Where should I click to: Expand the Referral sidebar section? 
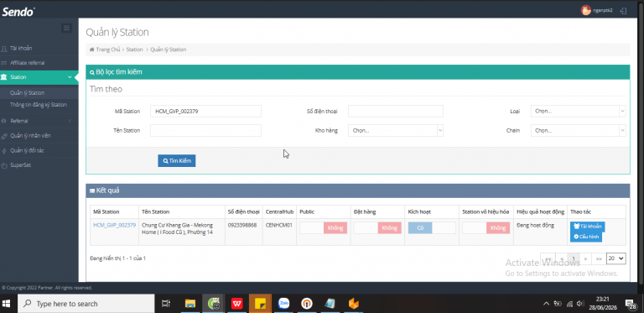click(39, 121)
